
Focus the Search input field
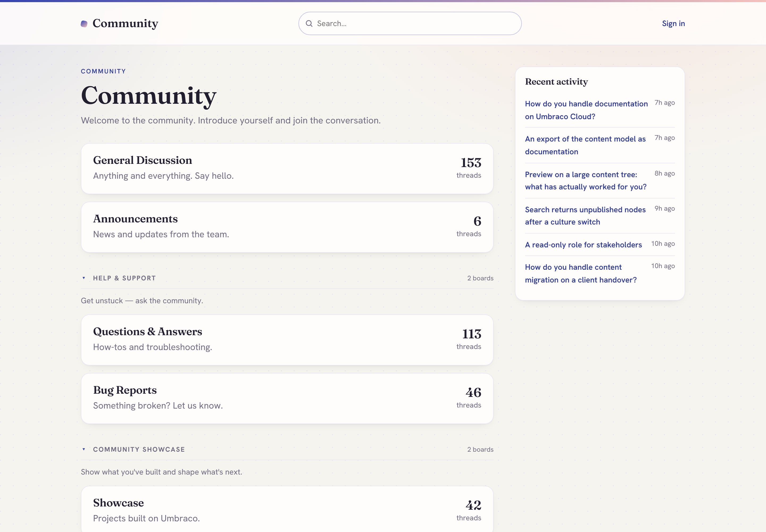(410, 23)
